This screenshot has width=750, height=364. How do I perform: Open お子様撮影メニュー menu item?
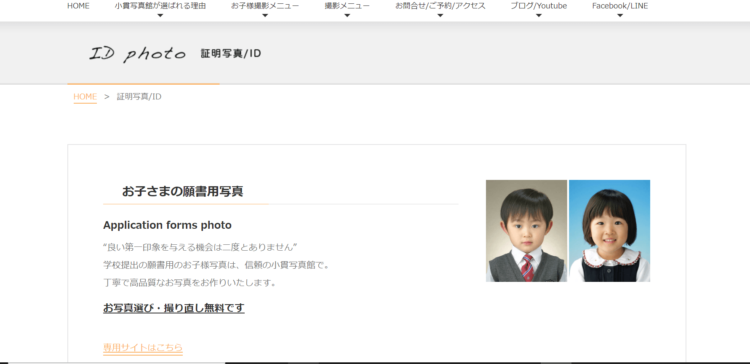(265, 6)
